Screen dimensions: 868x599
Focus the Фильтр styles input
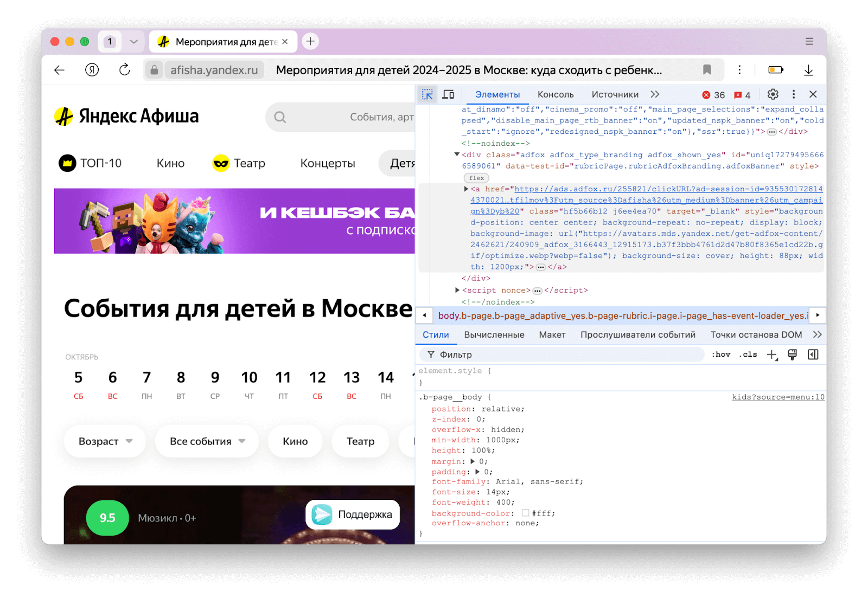(562, 355)
